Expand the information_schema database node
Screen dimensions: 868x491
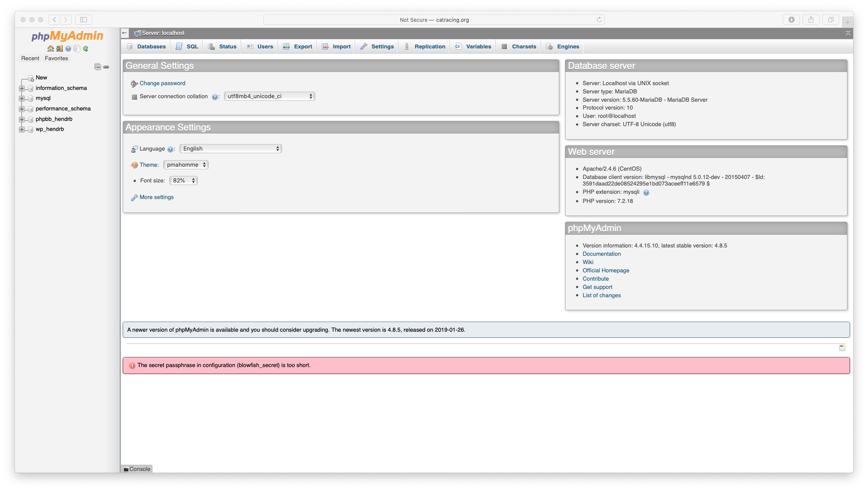click(x=22, y=89)
